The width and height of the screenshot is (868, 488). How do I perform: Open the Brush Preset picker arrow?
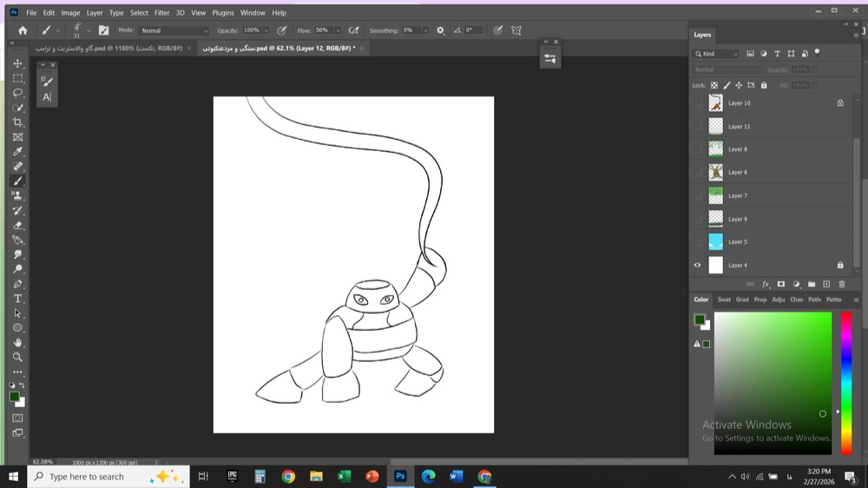tap(89, 30)
